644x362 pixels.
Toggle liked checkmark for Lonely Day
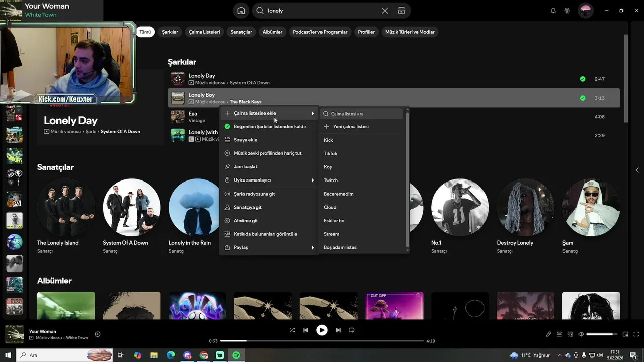pyautogui.click(x=582, y=79)
